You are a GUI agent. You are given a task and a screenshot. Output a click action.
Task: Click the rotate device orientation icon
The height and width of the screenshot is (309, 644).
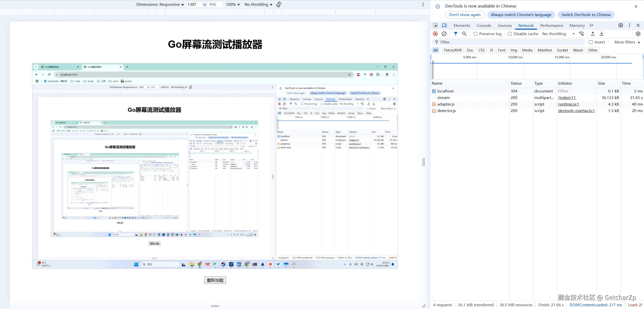point(279,5)
